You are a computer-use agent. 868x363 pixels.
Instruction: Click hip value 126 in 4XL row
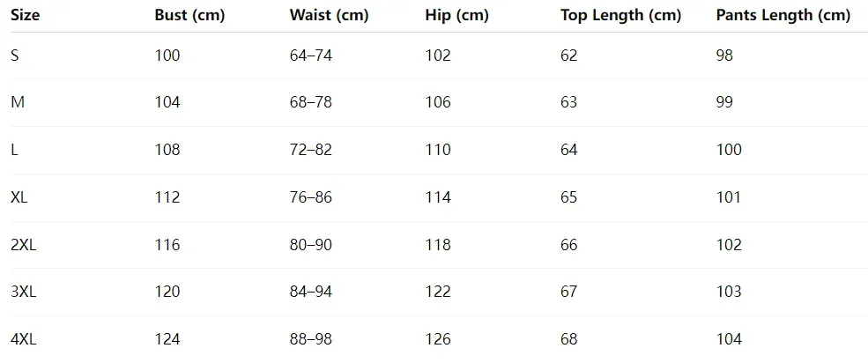point(437,339)
